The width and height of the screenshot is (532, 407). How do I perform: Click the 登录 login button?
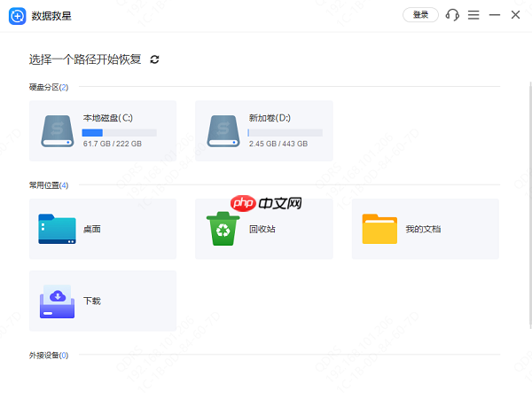coord(420,15)
